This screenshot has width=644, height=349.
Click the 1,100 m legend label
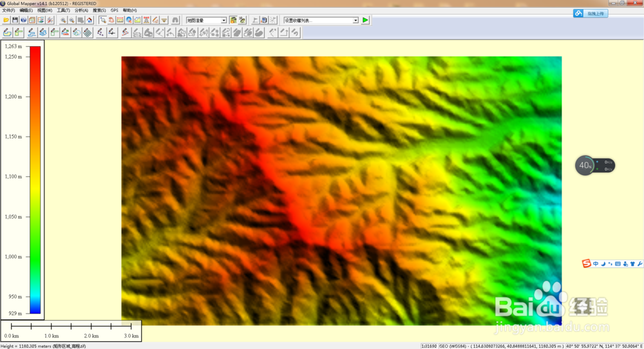click(x=13, y=176)
